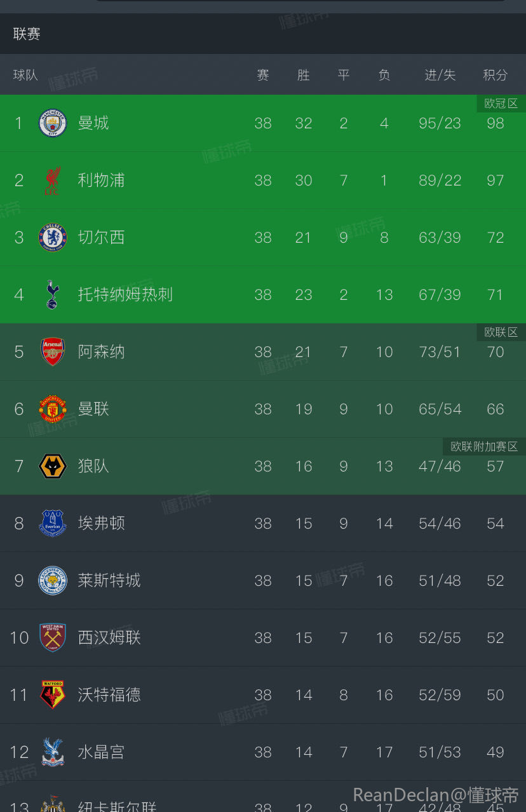The image size is (526, 812).
Task: Open team page for 利物浦
Action: click(101, 180)
